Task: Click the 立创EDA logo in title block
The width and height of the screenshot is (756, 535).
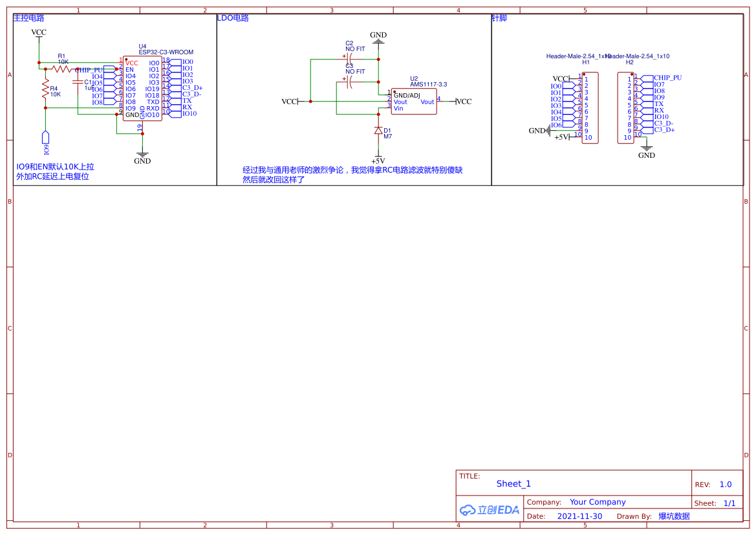Action: pos(490,509)
